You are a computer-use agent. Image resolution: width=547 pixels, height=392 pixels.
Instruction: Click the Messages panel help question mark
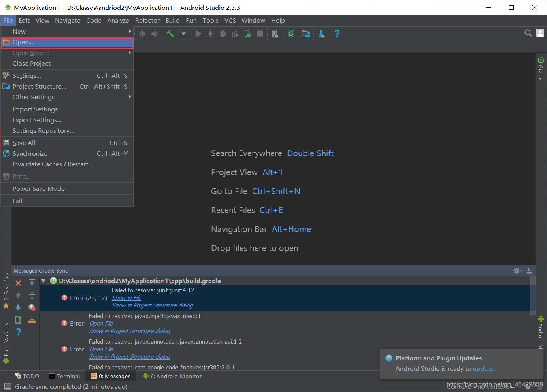pyautogui.click(x=18, y=332)
